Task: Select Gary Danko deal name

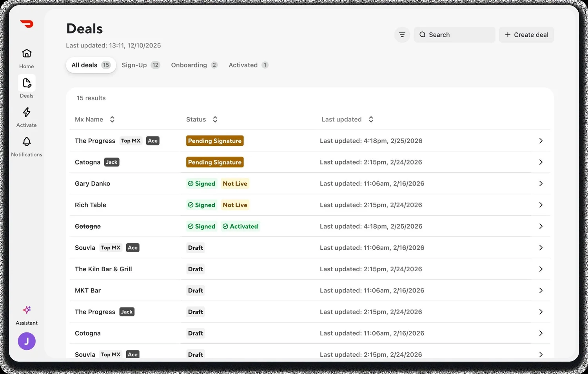Action: [x=93, y=183]
